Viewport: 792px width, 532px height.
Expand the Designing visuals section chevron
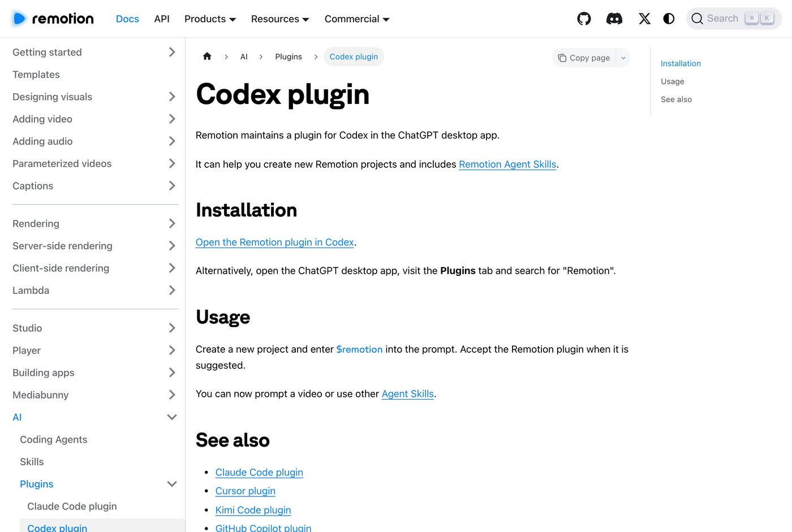172,97
